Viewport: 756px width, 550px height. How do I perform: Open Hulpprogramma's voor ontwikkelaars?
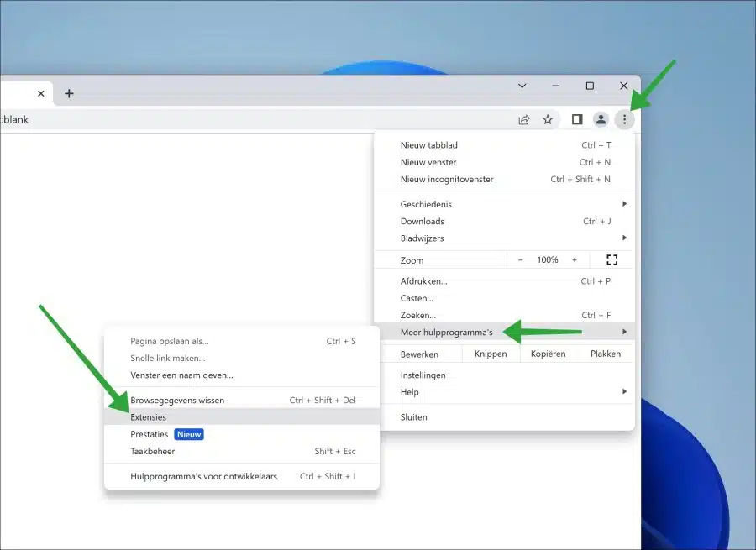242,476
